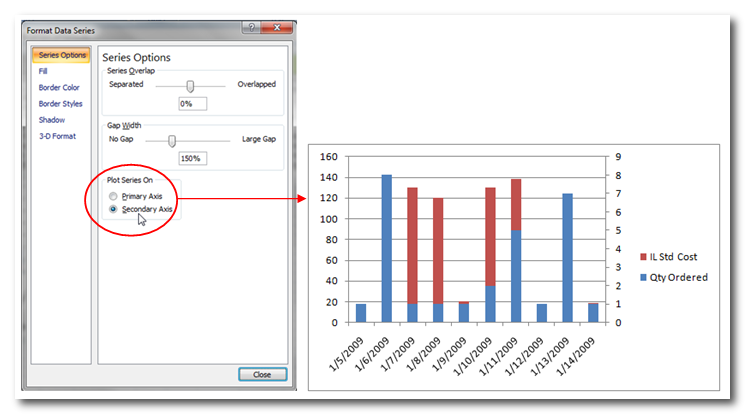This screenshot has height=414, width=745.
Task: Switch to the Border Color category
Action: point(60,87)
